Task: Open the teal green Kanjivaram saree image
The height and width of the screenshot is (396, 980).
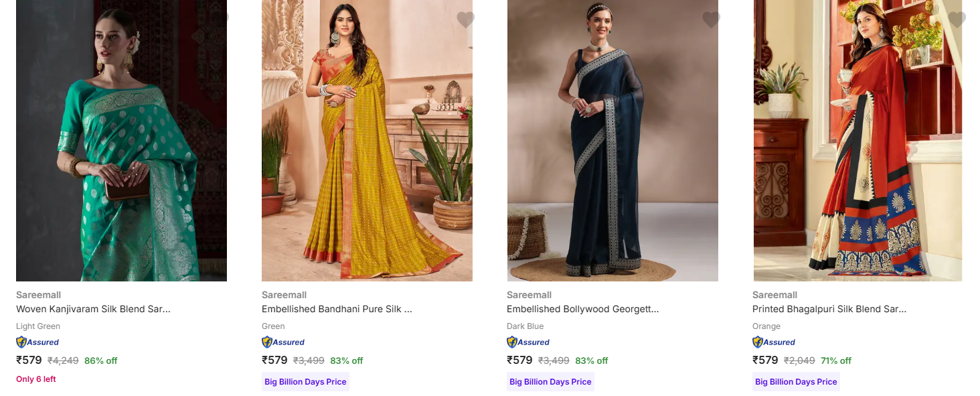Action: 121,141
